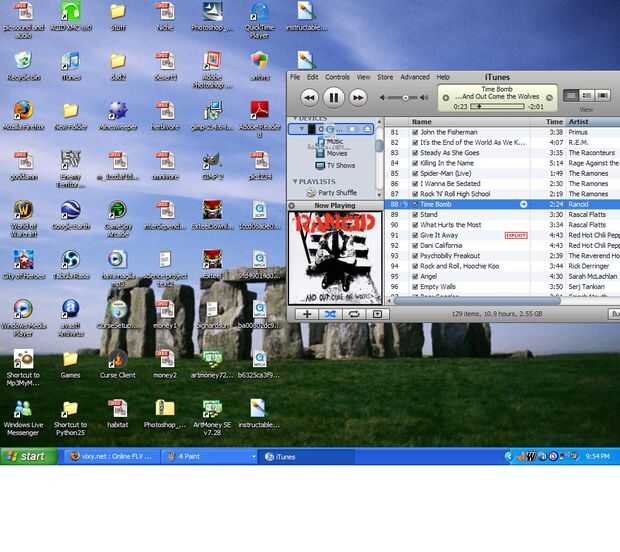Viewport: 620px width, 552px height.
Task: Collapse the PLAYLISTS section in sidebar
Action: (x=295, y=181)
